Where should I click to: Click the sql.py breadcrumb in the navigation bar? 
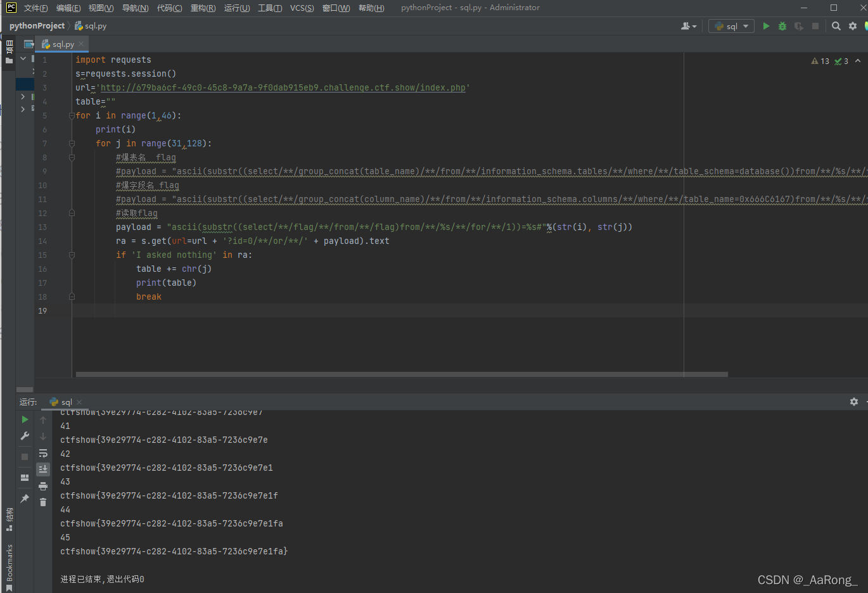tap(91, 26)
